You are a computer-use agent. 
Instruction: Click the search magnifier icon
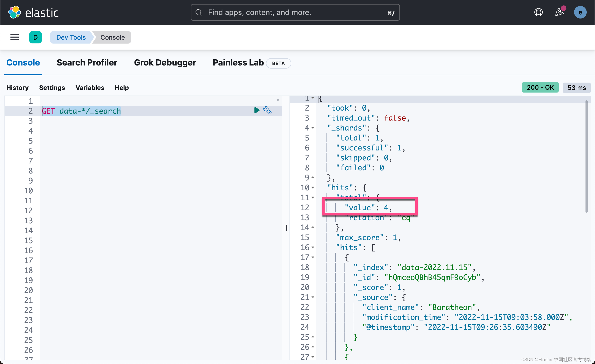199,12
